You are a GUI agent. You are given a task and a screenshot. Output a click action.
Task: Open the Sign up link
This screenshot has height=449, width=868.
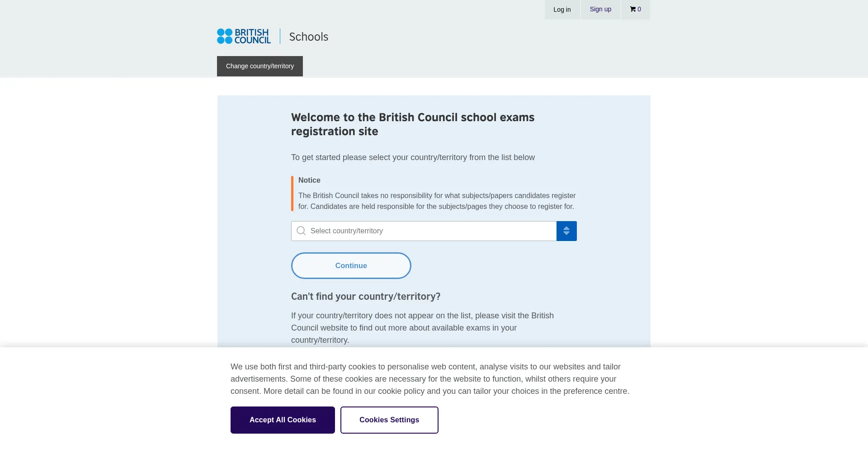coord(600,9)
